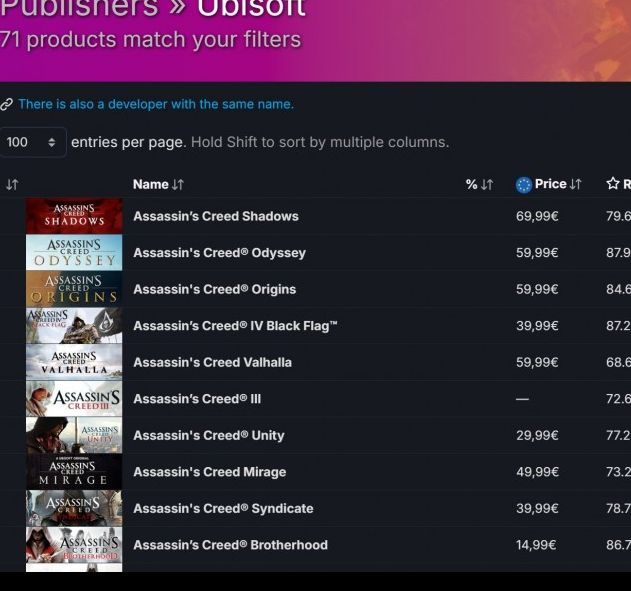Click the Ubisoft publisher heading
631x591 pixels.
251,9
